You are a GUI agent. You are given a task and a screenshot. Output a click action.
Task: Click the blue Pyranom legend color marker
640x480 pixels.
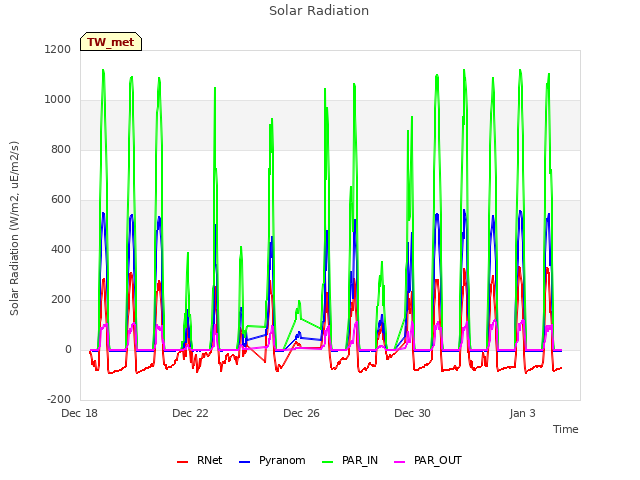[244, 462]
